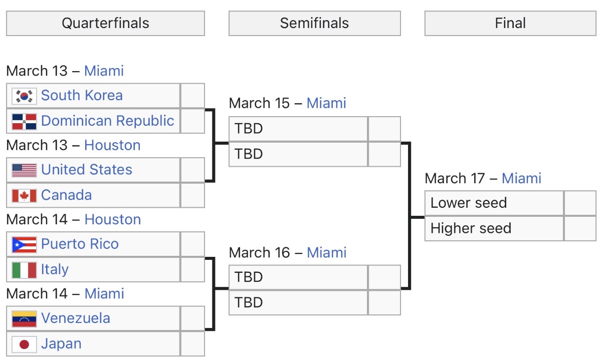Open Houston link above United States game

pyautogui.click(x=112, y=145)
